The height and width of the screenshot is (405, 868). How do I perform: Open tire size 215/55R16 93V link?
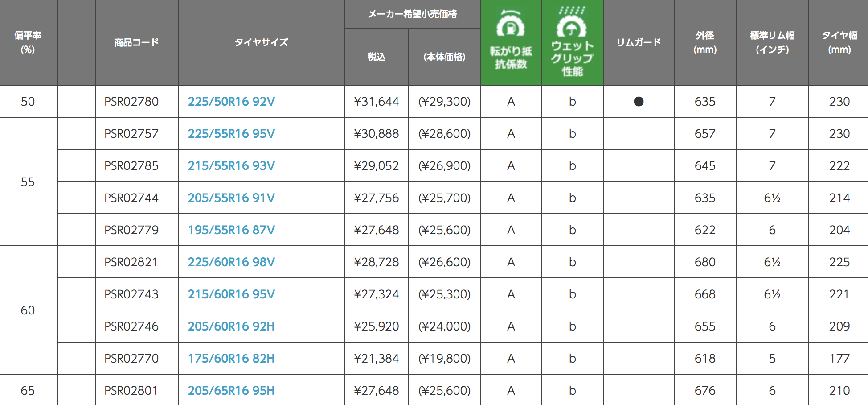(231, 166)
